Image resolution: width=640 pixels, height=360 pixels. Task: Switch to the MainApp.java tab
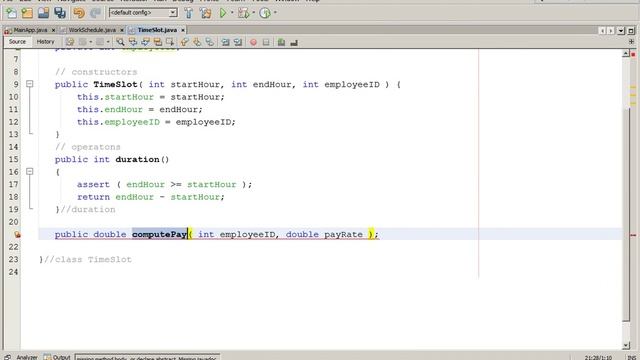pyautogui.click(x=30, y=30)
